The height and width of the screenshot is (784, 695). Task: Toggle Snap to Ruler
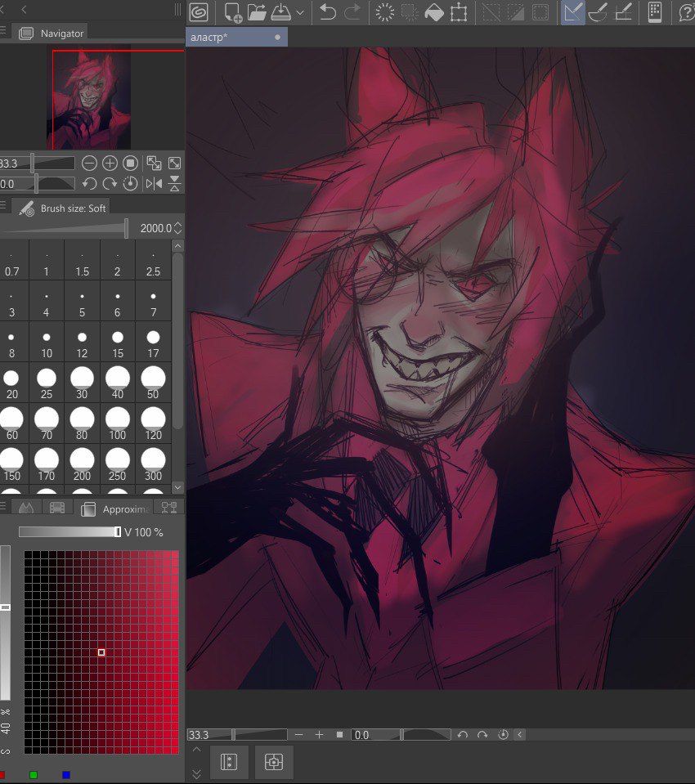point(573,12)
